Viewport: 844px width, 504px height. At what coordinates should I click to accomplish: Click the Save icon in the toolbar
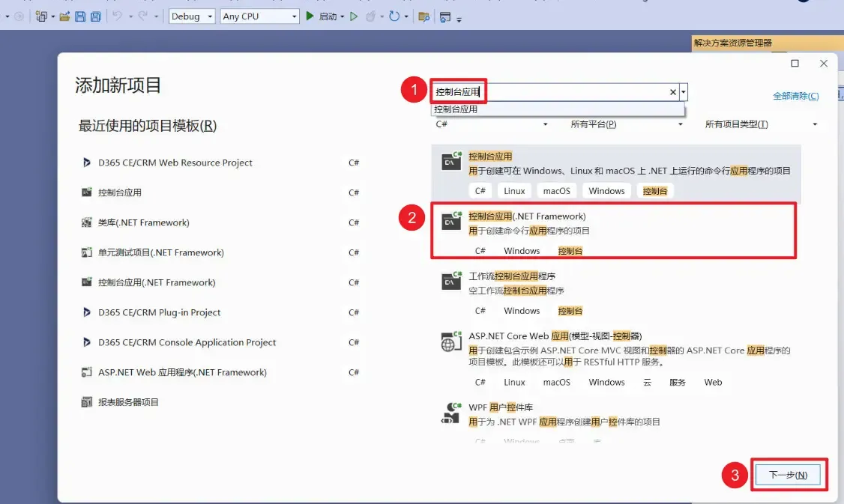click(x=80, y=16)
